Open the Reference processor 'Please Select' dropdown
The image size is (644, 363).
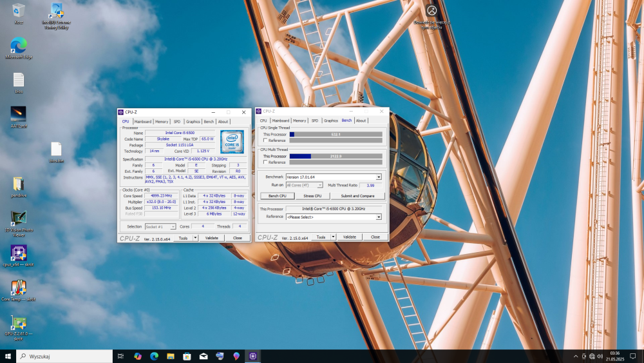pos(379,217)
